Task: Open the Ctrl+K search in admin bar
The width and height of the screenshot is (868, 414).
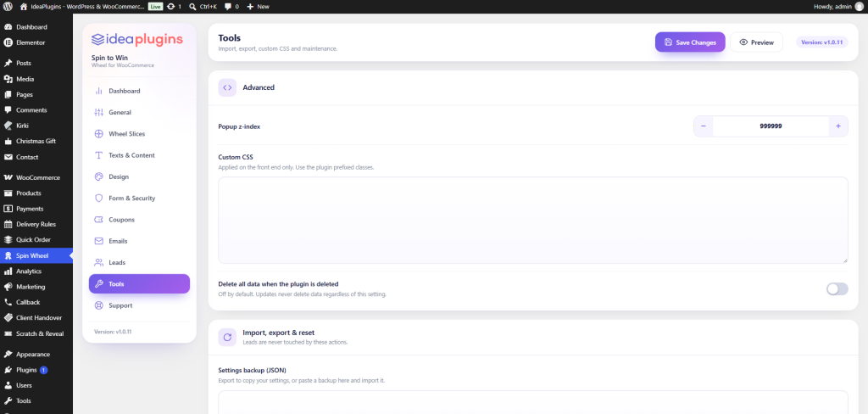Action: coord(205,7)
